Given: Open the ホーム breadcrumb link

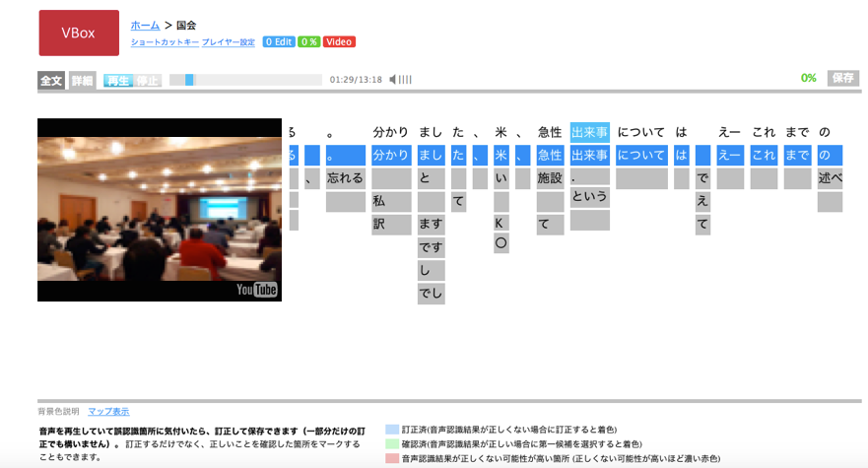Looking at the screenshot, I should point(145,25).
